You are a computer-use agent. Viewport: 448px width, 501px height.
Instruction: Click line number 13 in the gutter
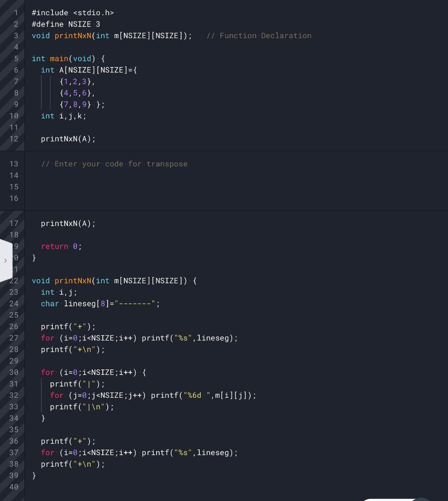pos(14,164)
